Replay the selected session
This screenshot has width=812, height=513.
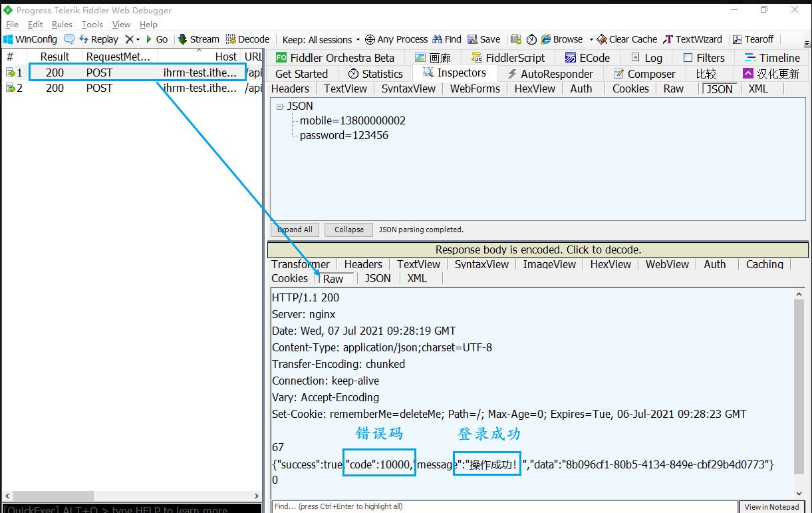(x=98, y=39)
